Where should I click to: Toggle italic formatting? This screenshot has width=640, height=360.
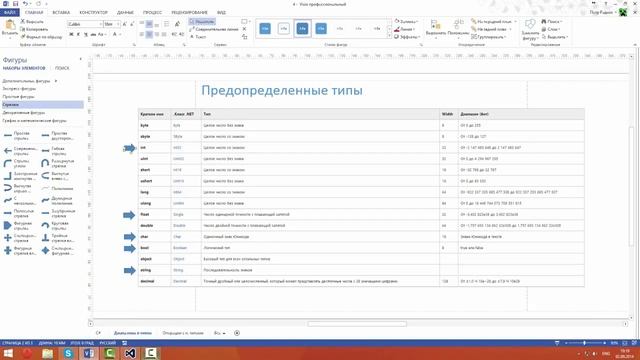coord(78,34)
